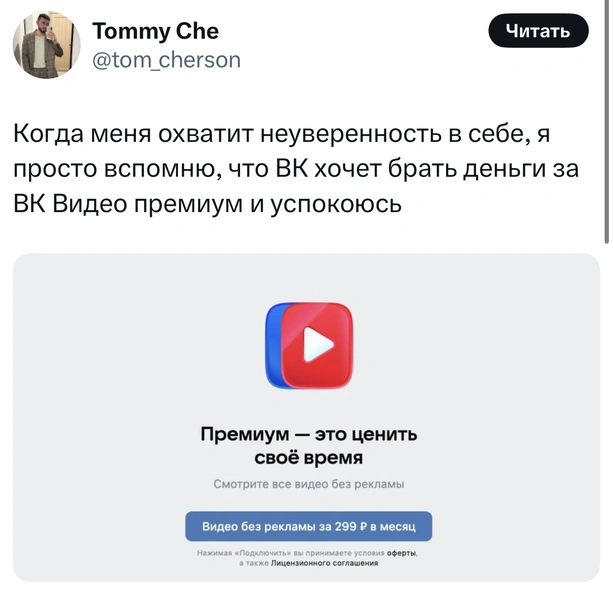This screenshot has width=613, height=600.
Task: Click the ruble ₽ symbol in price button
Action: click(x=363, y=527)
